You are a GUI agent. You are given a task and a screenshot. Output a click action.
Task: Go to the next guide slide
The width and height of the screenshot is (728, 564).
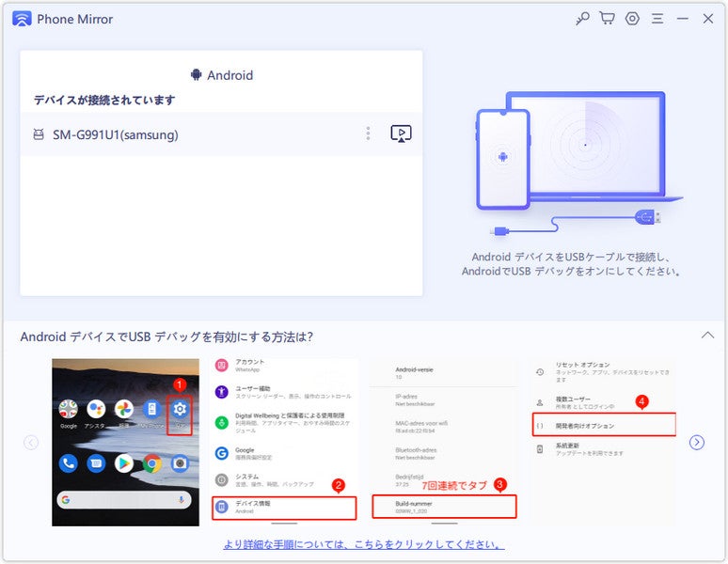(x=696, y=442)
